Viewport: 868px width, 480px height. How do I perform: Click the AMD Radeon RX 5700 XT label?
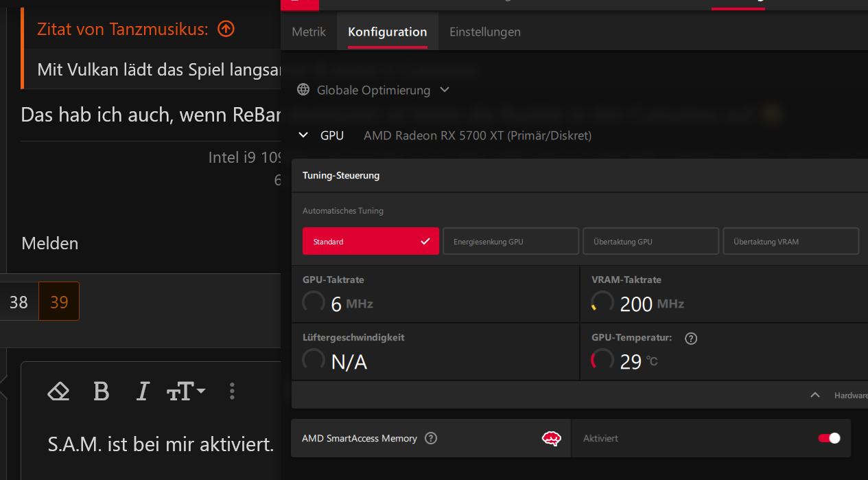pyautogui.click(x=478, y=136)
